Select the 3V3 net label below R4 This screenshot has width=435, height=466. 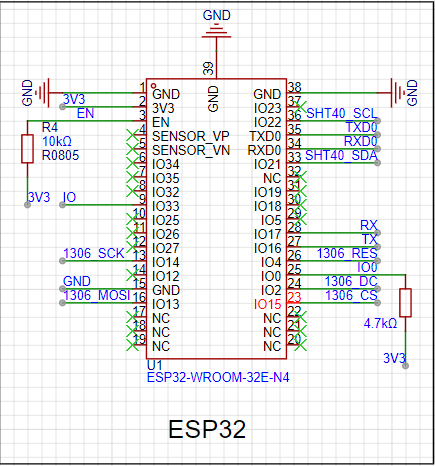(x=39, y=197)
